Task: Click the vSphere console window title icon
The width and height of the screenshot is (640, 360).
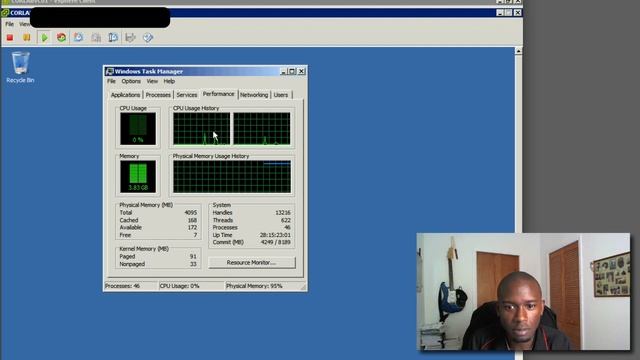Action: coord(5,13)
